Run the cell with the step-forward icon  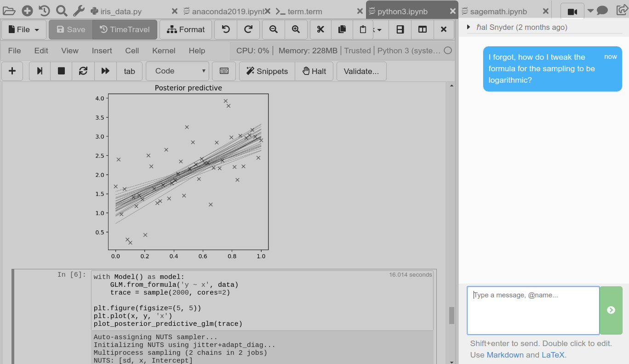(40, 71)
